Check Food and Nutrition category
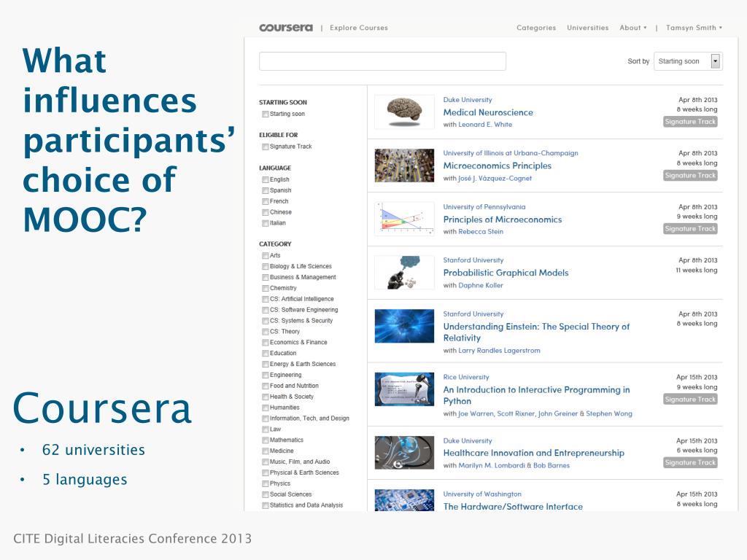This screenshot has width=747, height=560. (x=265, y=386)
